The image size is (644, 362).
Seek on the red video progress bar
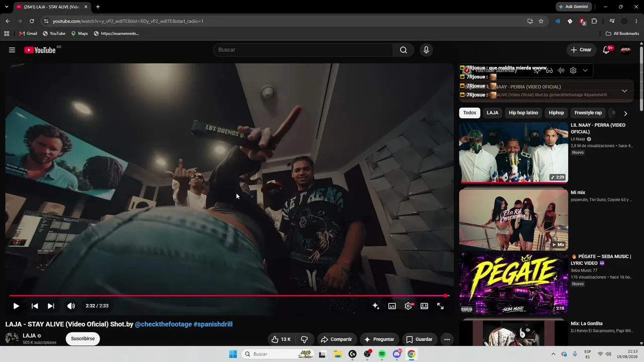tap(228, 296)
